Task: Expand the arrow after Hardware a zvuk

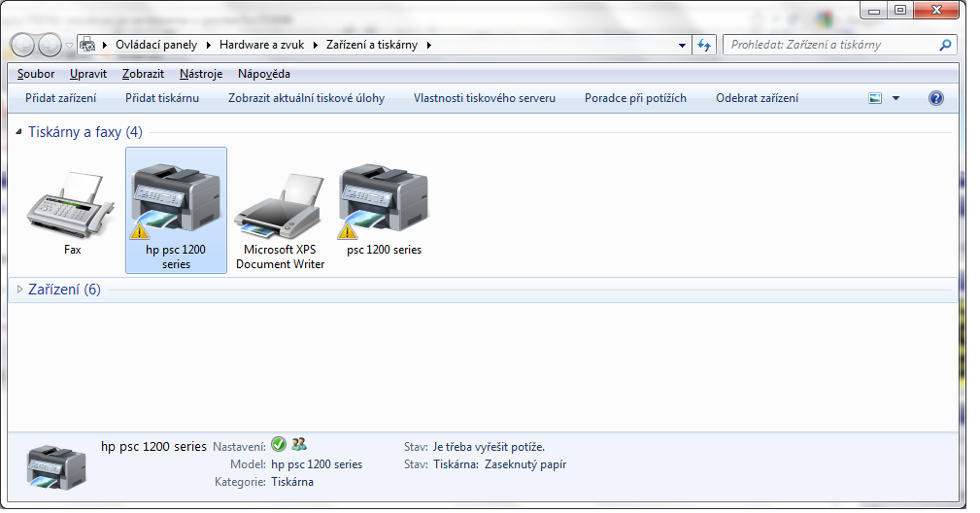Action: pos(315,45)
